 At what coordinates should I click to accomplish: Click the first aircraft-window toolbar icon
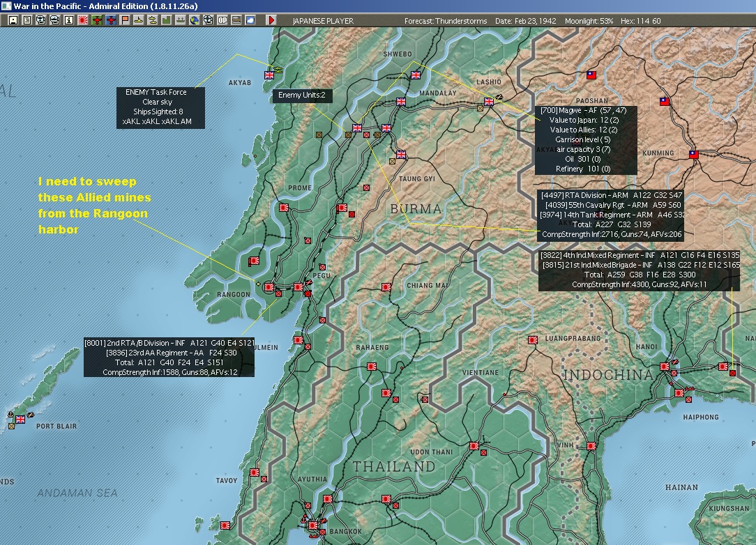coord(41,20)
